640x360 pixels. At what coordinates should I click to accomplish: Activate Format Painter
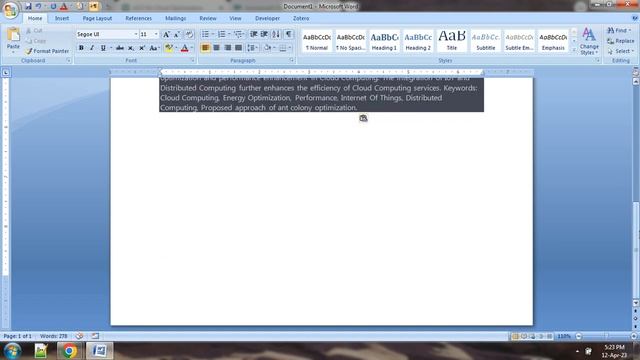(x=47, y=51)
